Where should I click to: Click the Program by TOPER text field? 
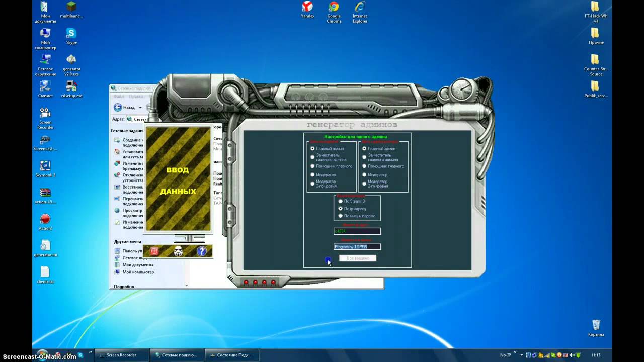click(x=358, y=247)
